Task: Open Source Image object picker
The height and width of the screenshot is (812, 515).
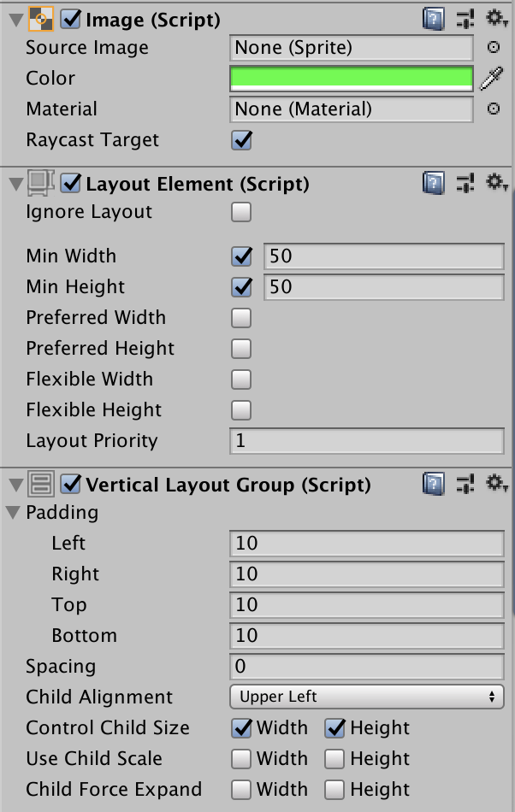Action: [494, 48]
